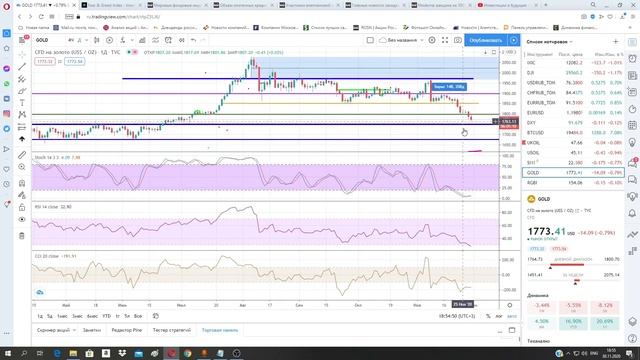Toggle авто auto scale
This screenshot has height=360, width=640.
click(x=511, y=316)
